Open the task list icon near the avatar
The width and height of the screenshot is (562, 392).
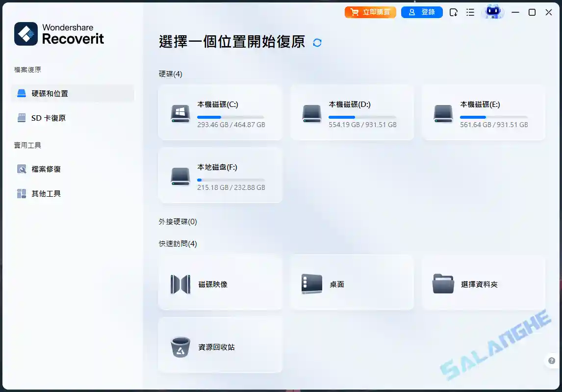coord(470,12)
